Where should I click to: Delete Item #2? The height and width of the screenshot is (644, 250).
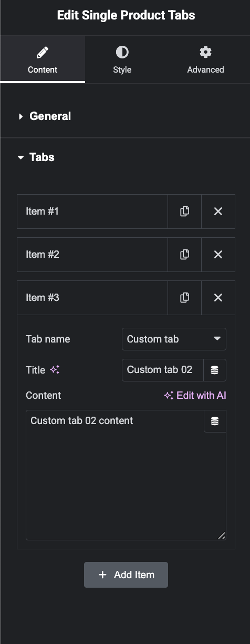pos(218,255)
